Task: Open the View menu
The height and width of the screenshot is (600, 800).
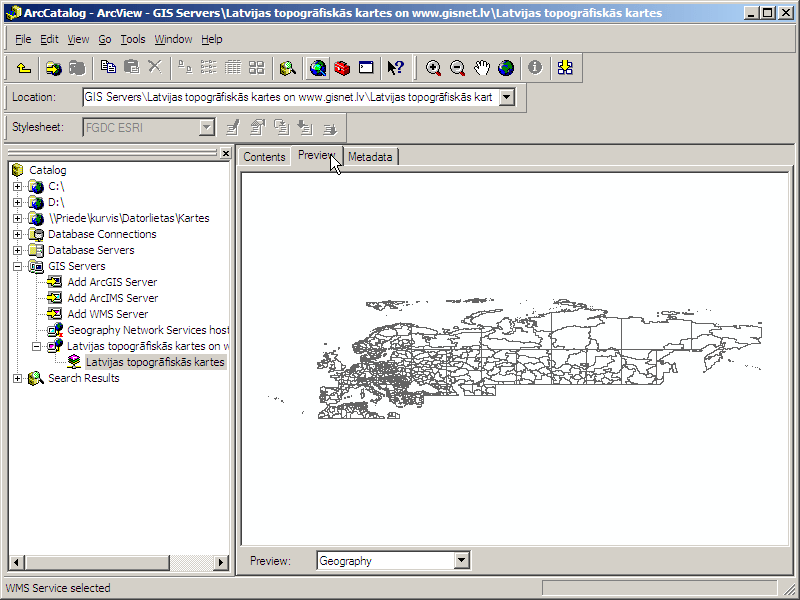Action: 78,39
